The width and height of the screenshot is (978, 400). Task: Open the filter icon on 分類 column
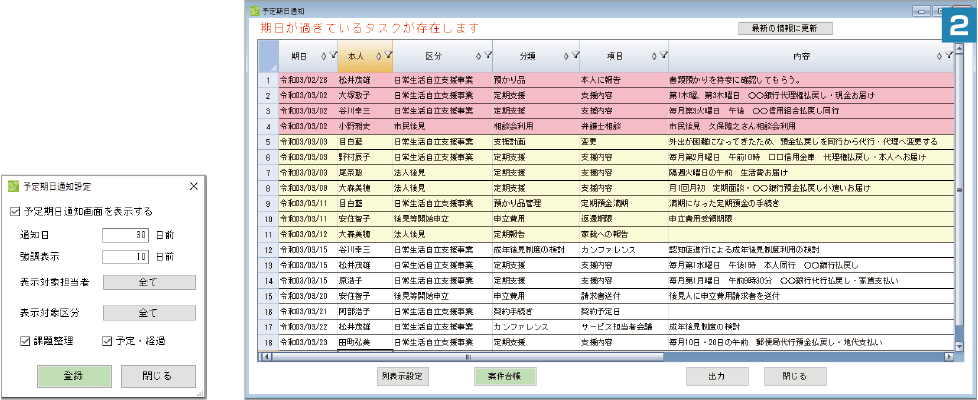[573, 56]
